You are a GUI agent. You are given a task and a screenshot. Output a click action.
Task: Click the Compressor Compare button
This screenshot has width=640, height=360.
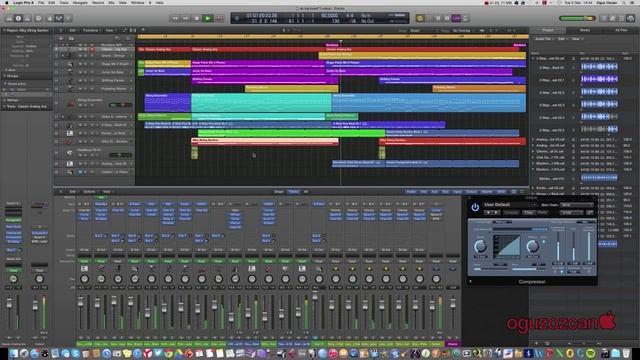(x=511, y=213)
